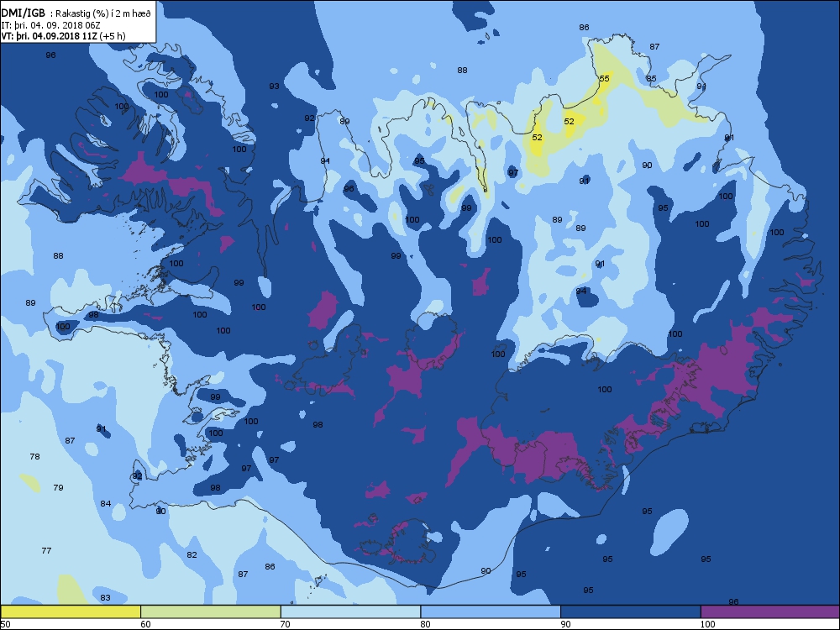Click the humidity value 82 on the map
840x630 pixels.
[x=192, y=554]
